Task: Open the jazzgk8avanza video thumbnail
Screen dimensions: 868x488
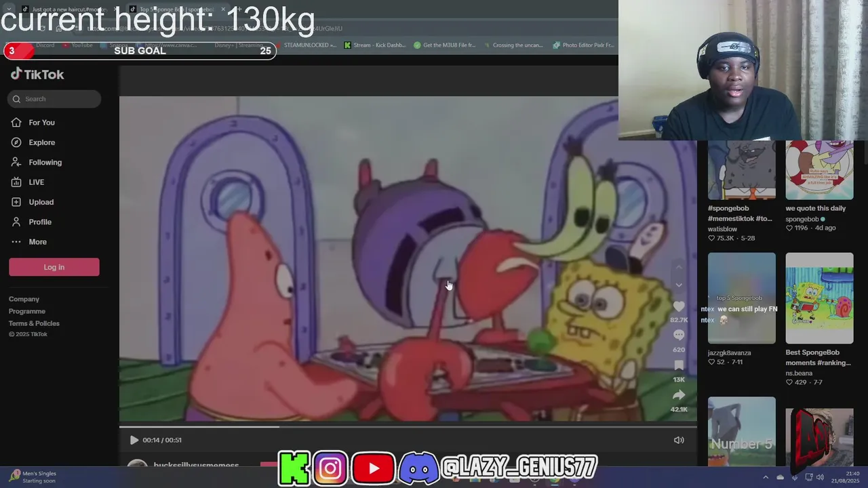Action: pyautogui.click(x=741, y=298)
